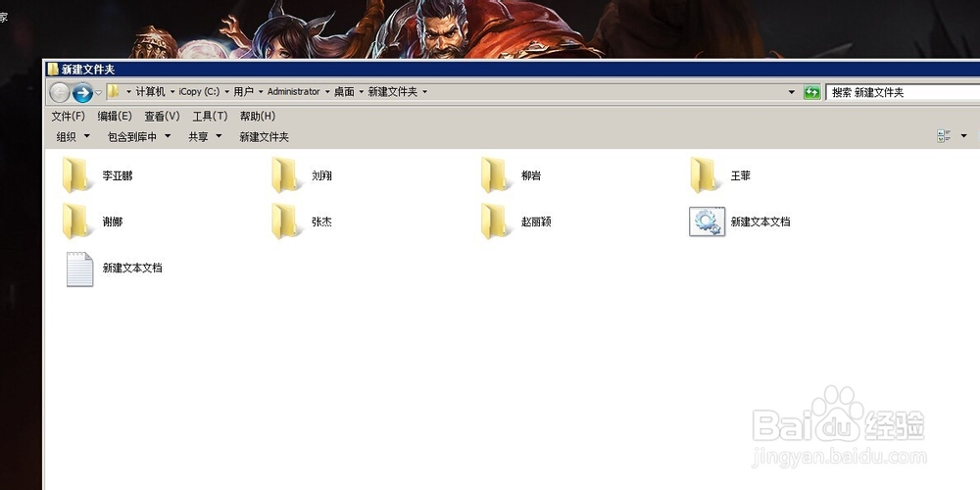Image resolution: width=980 pixels, height=490 pixels.
Task: Select the notepad-icon 新建文本文档 text file
Action: pyautogui.click(x=79, y=269)
